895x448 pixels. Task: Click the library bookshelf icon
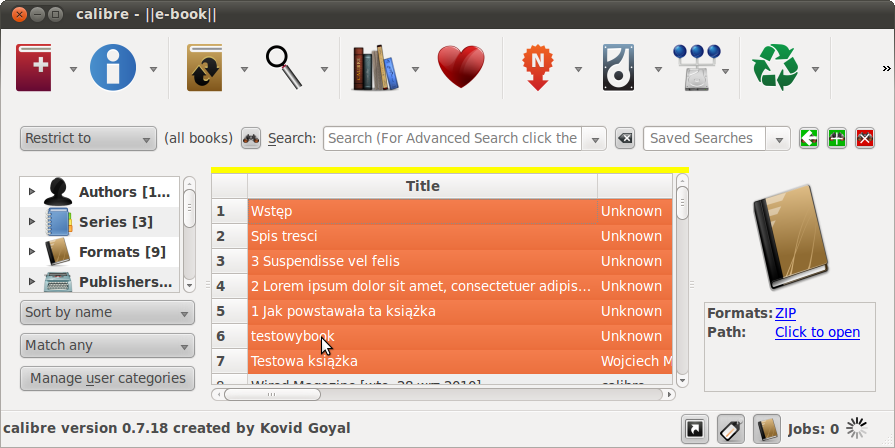tap(375, 68)
